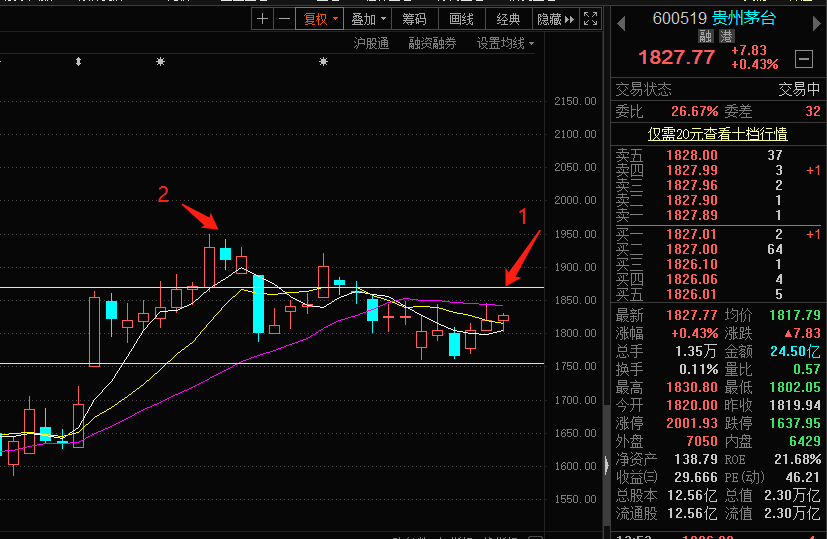The image size is (827, 539).
Task: Click stock code 600519
Action: click(x=679, y=18)
